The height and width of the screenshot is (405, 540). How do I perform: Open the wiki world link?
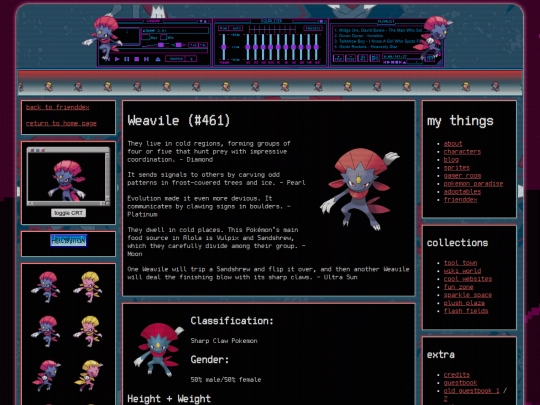pos(462,271)
